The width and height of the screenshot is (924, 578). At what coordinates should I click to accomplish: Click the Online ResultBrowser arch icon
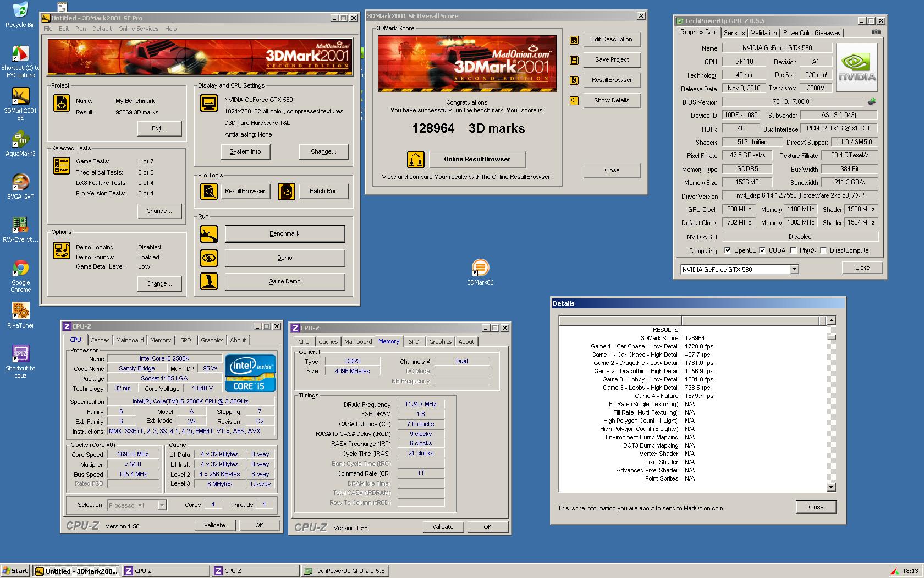pos(416,160)
